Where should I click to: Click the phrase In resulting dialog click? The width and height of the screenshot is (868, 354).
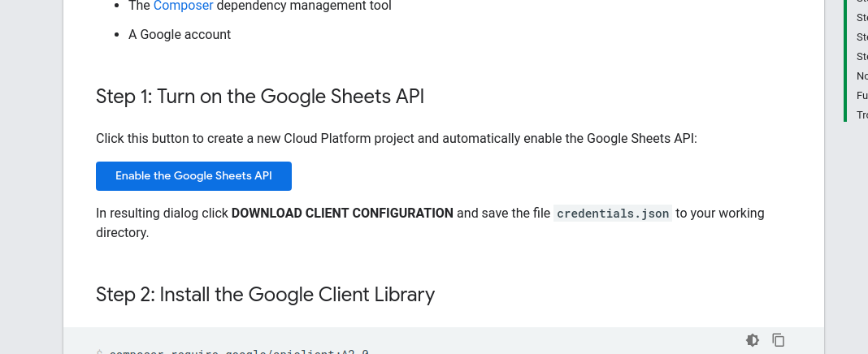tap(162, 214)
